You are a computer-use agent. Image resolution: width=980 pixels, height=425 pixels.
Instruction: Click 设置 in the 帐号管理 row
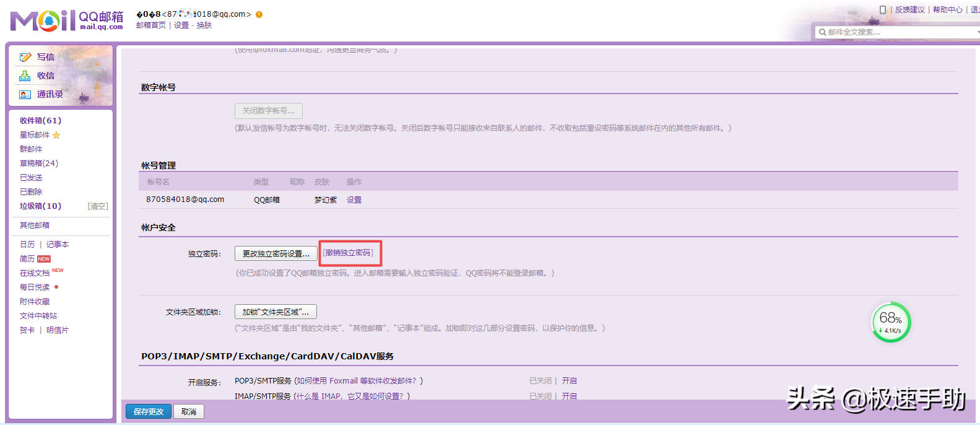pyautogui.click(x=354, y=200)
